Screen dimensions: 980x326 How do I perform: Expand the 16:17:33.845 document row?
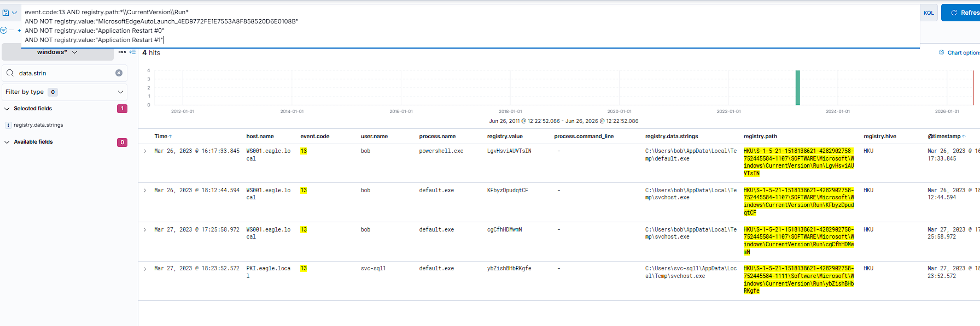click(x=145, y=151)
